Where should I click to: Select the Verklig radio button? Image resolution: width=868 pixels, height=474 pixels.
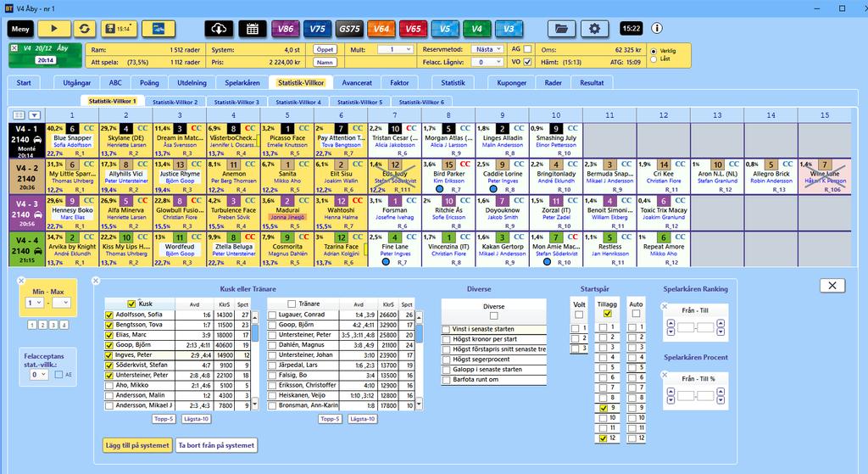[654, 51]
